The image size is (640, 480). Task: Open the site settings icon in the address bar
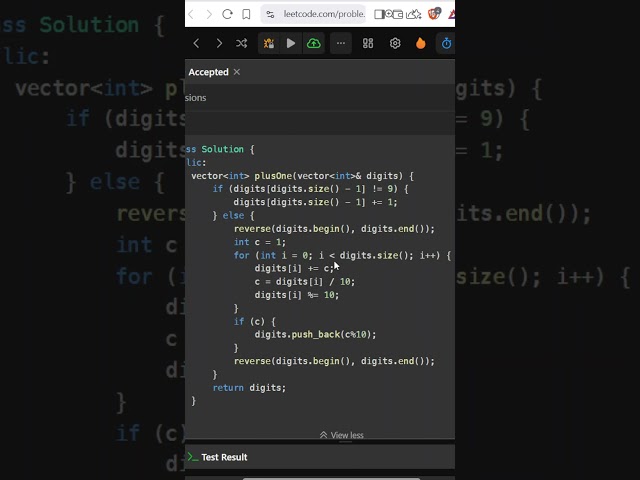point(270,14)
